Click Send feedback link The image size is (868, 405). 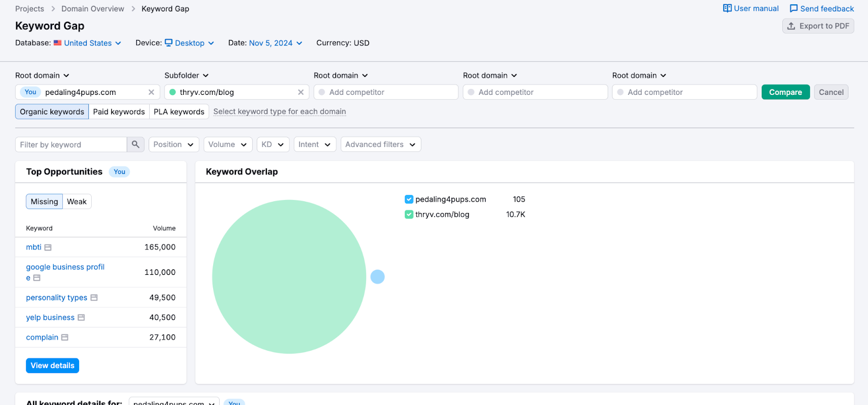tap(822, 9)
